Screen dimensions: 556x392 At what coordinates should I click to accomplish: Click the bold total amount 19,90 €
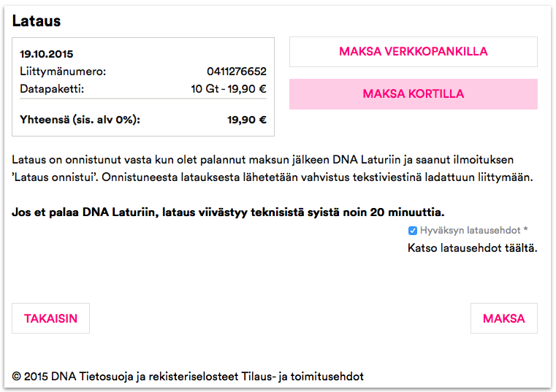[x=246, y=120]
